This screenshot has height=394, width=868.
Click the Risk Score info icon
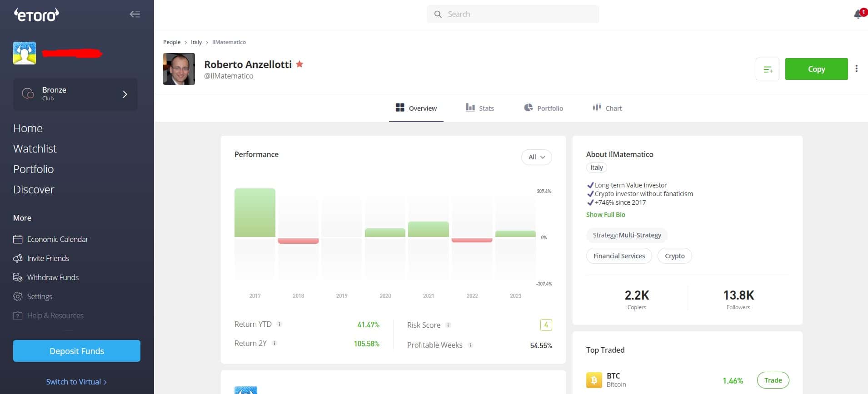(448, 325)
